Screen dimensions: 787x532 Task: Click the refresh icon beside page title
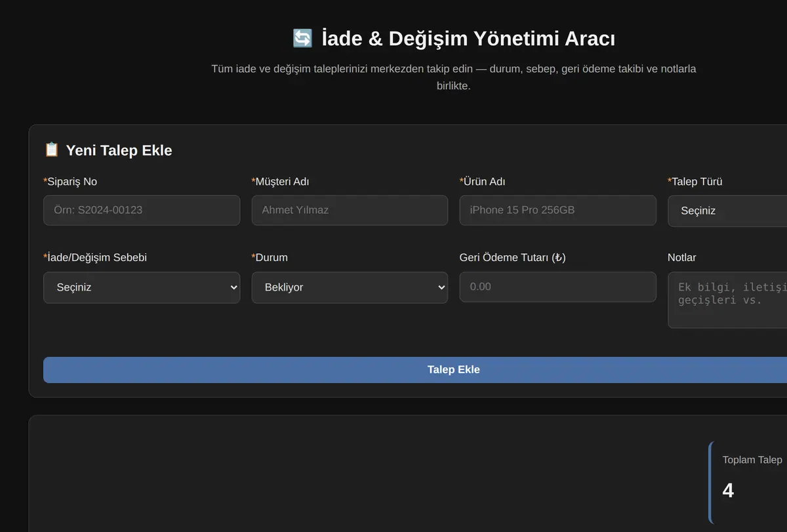pos(302,39)
